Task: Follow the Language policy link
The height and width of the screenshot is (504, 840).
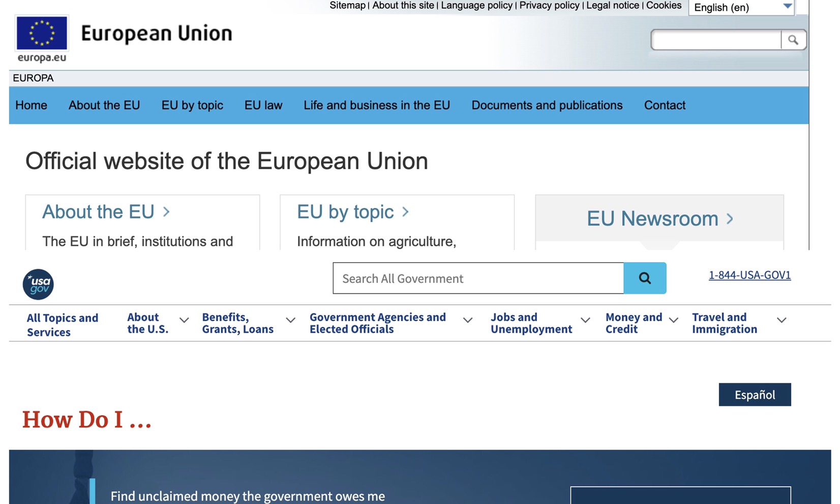Action: 476,6
